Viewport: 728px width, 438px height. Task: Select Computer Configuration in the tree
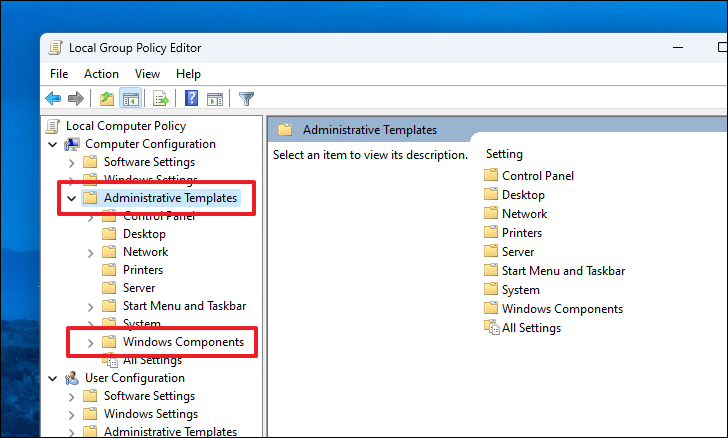(150, 144)
